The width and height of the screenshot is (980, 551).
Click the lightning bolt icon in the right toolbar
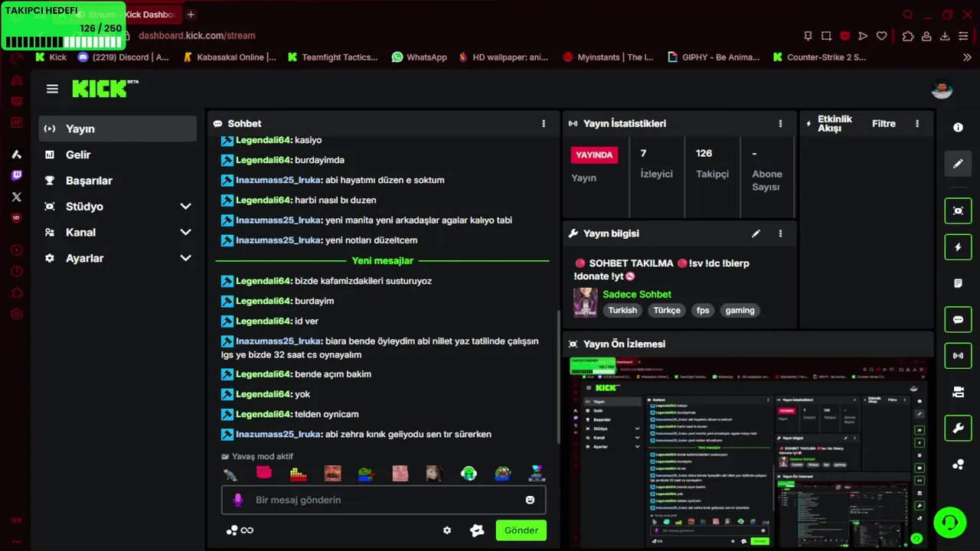click(x=958, y=247)
